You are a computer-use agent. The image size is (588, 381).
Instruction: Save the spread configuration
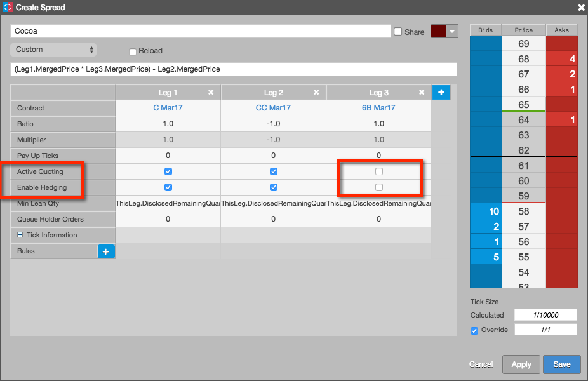pos(562,364)
